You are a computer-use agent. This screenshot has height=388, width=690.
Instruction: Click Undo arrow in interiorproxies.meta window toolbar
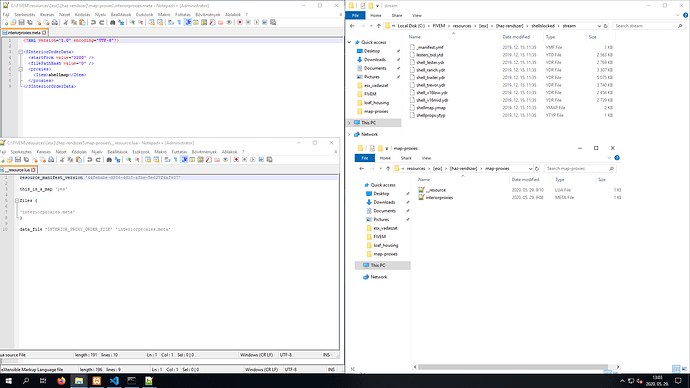point(93,22)
